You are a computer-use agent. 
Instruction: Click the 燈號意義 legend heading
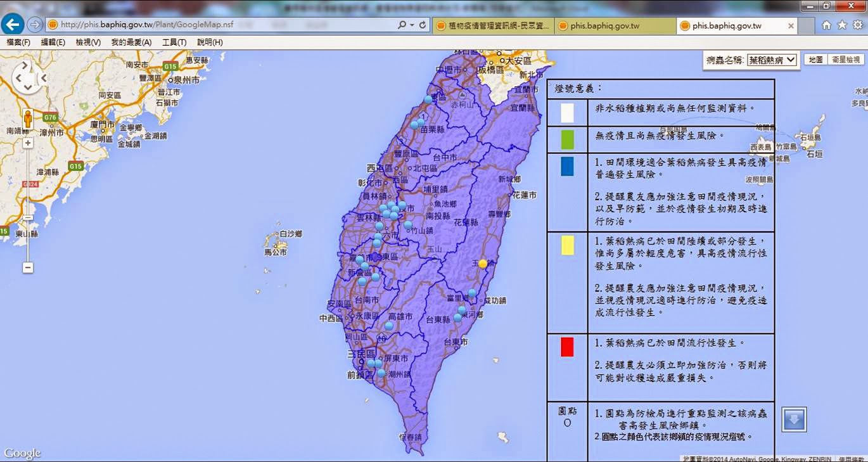(x=578, y=89)
